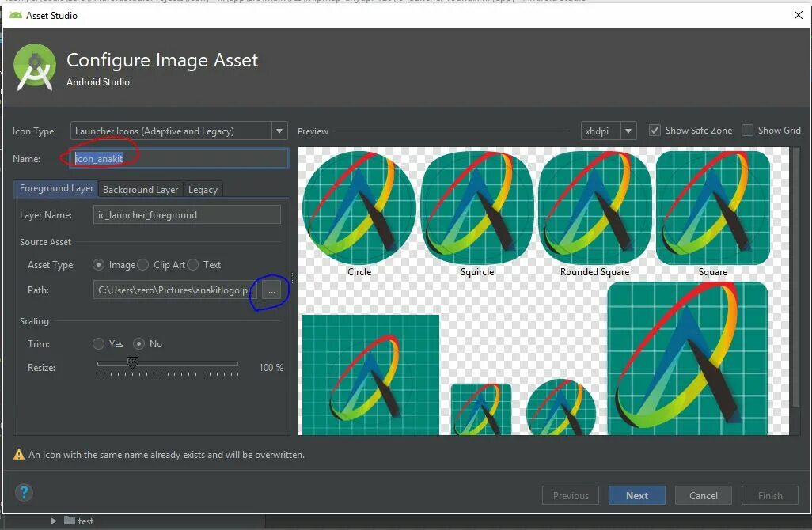The width and height of the screenshot is (812, 530).
Task: Click the Asset Studio android title bar icon
Action: 16,16
